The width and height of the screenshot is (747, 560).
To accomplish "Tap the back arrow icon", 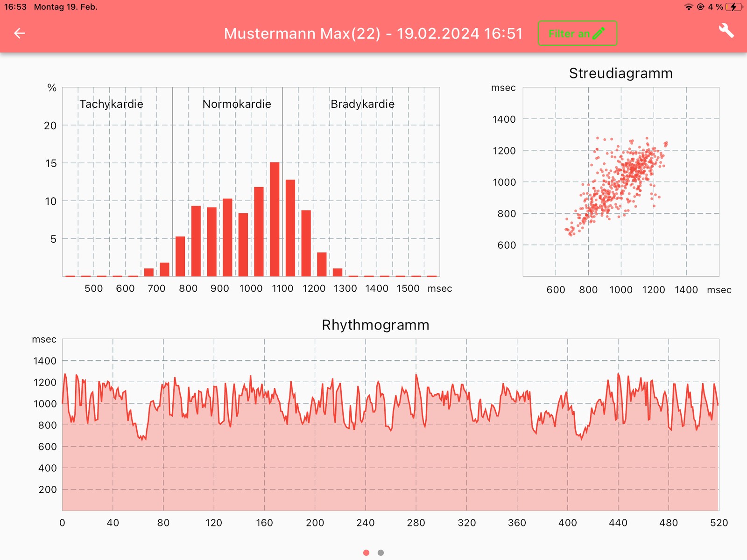I will (19, 33).
